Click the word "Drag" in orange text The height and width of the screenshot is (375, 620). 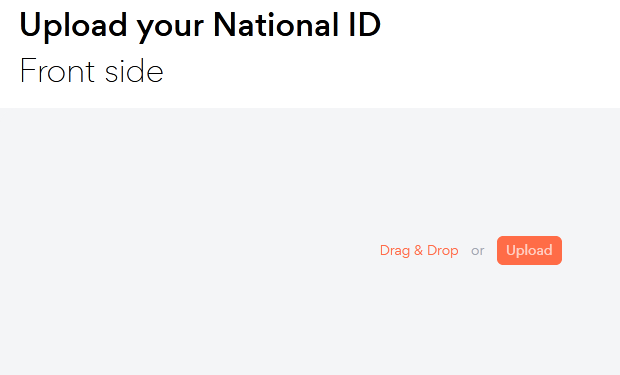pos(395,251)
